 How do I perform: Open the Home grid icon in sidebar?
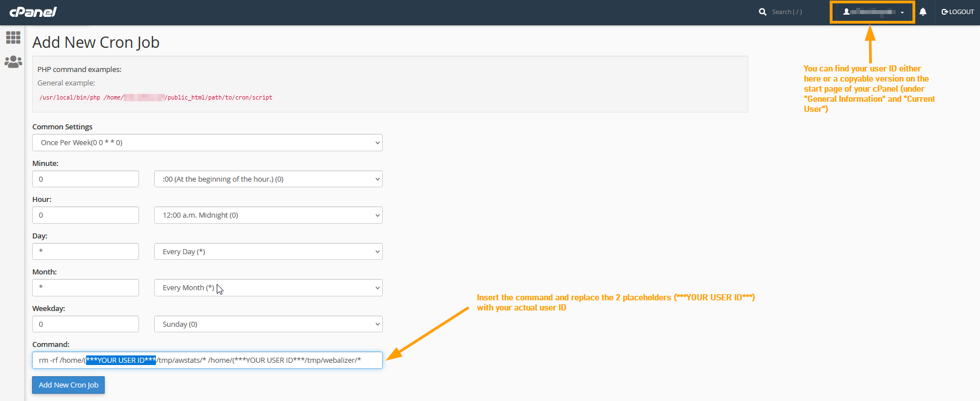click(x=13, y=38)
